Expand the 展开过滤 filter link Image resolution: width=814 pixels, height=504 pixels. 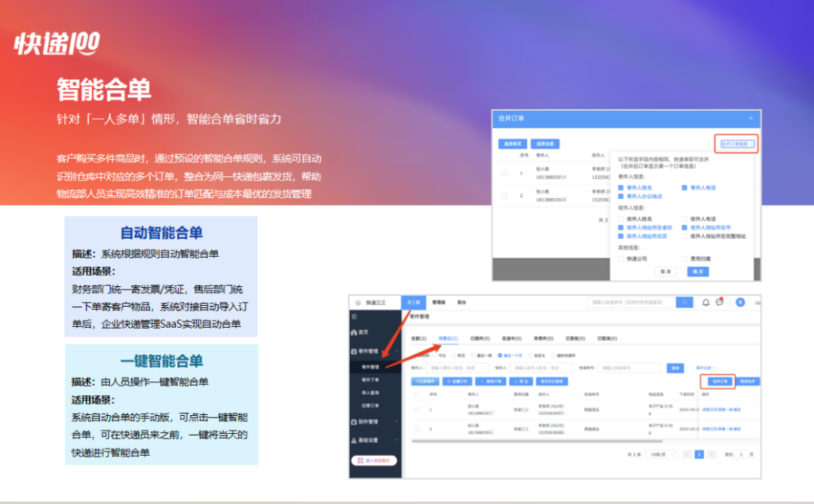pos(705,368)
